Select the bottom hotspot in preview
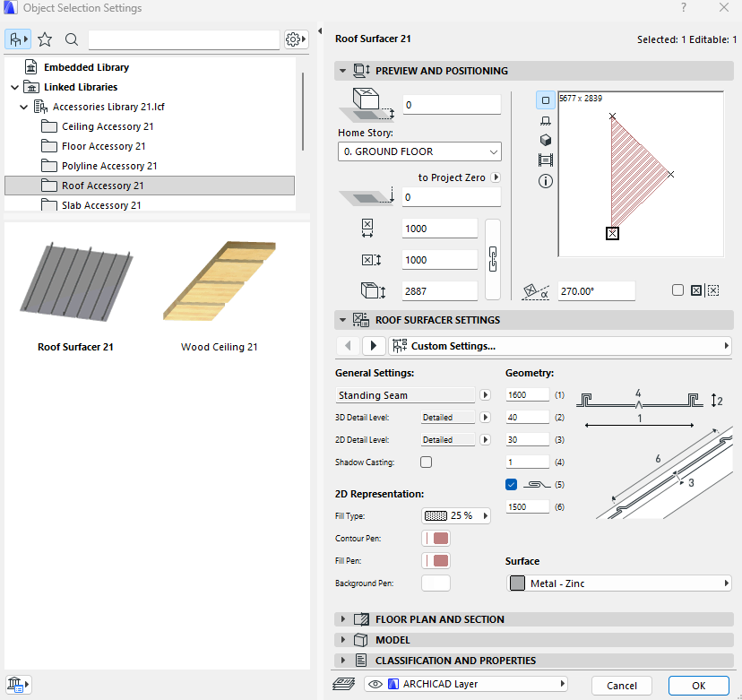Viewport: 742px width, 700px height. point(612,233)
